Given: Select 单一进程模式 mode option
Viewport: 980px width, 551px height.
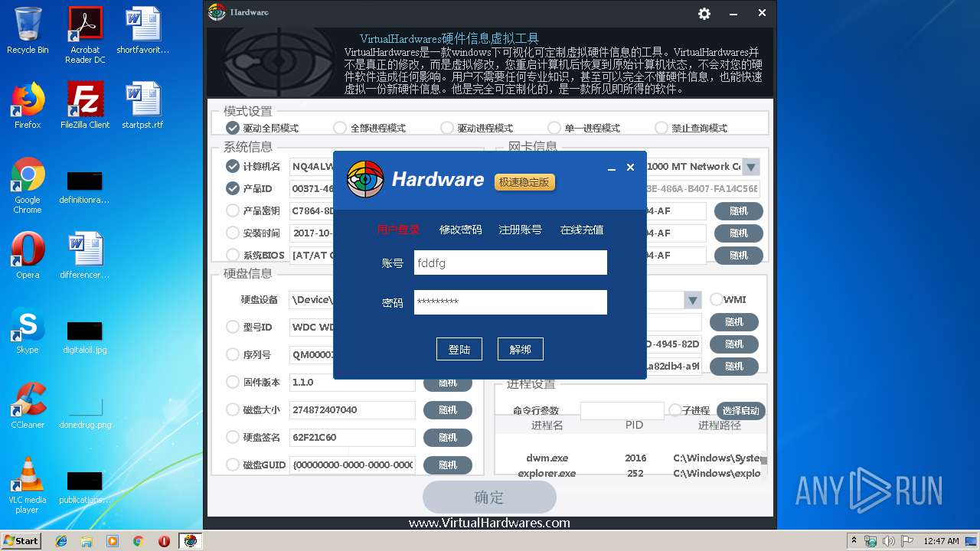Looking at the screenshot, I should coord(554,128).
